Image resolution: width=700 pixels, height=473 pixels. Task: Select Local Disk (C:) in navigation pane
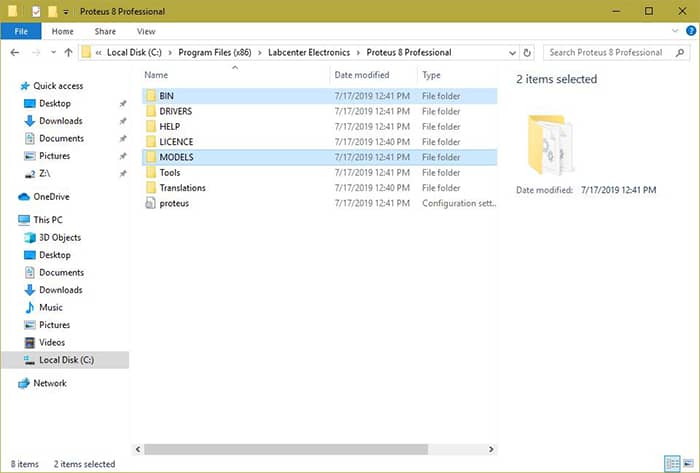pos(65,360)
